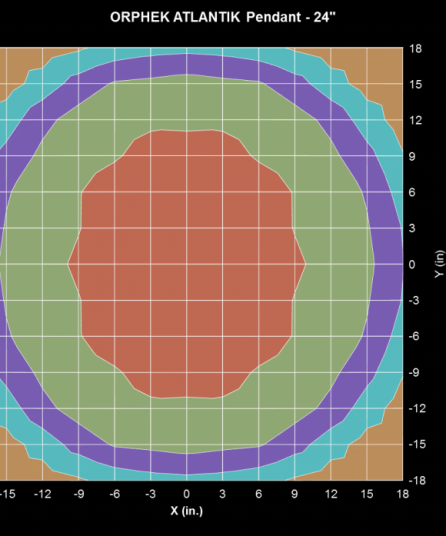Click the X (in.) axis label
Viewport: 446px width, 536px height.
[187, 511]
